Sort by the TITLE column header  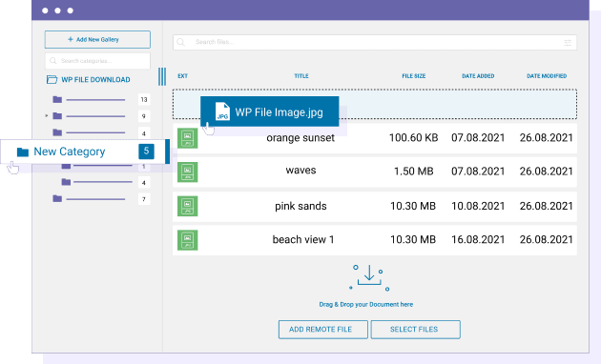pos(301,76)
